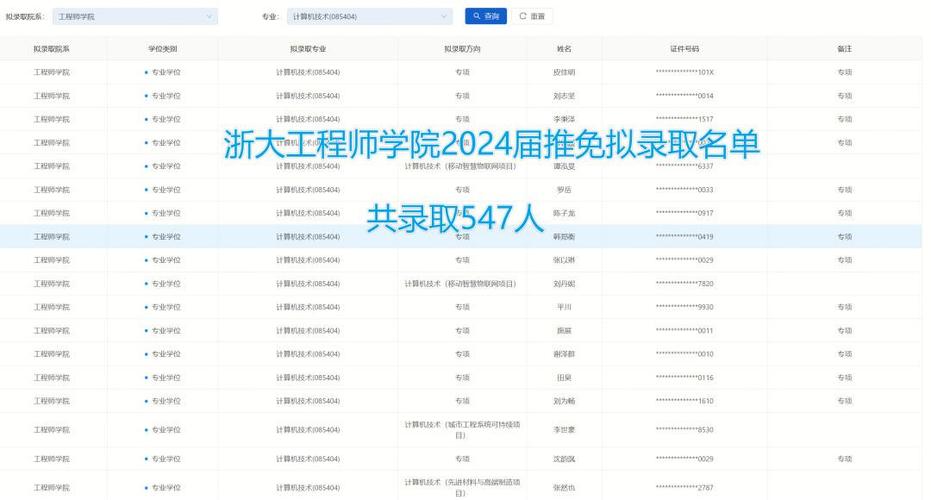Select the ID cell ending in 1517
Screen dimensions: 931x500
click(x=685, y=119)
